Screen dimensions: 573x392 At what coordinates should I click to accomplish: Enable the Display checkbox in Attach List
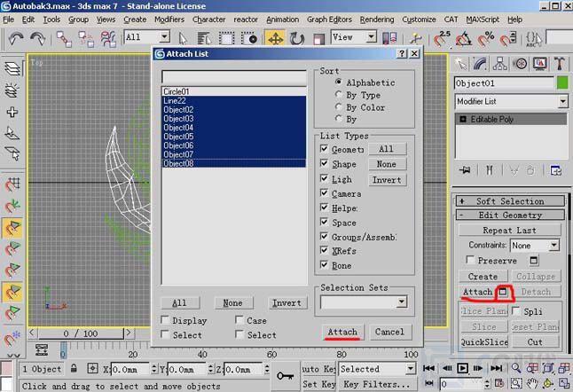[165, 320]
